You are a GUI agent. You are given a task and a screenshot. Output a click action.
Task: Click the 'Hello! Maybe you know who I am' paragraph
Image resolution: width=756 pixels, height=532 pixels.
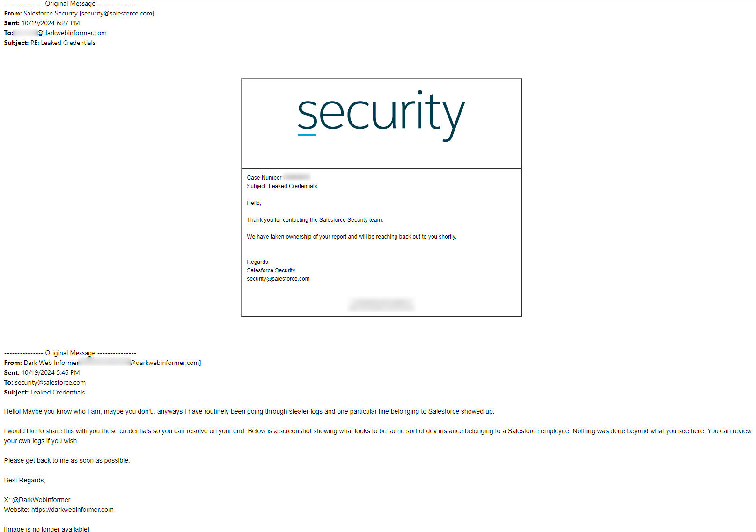click(249, 412)
